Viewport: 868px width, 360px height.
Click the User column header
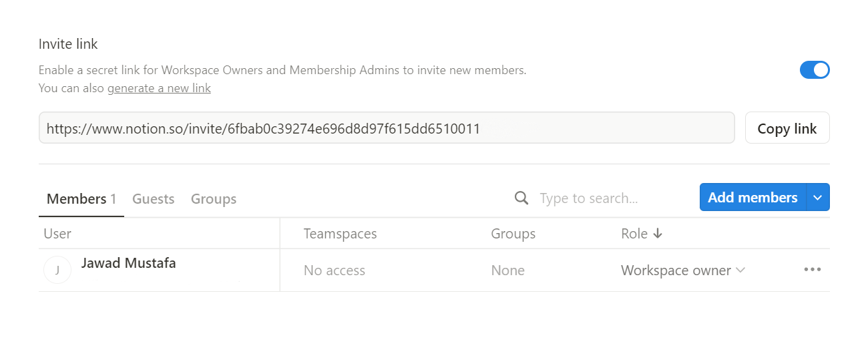[x=57, y=234]
